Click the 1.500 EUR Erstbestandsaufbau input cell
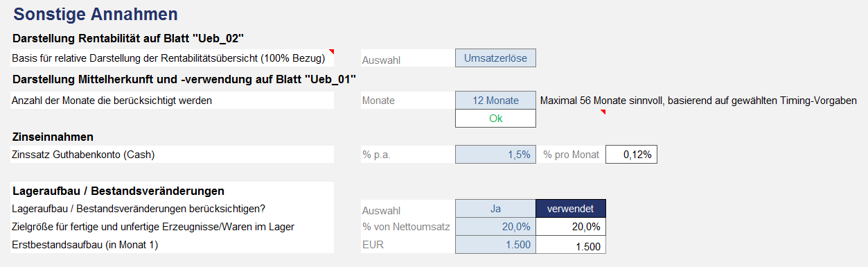 click(495, 244)
